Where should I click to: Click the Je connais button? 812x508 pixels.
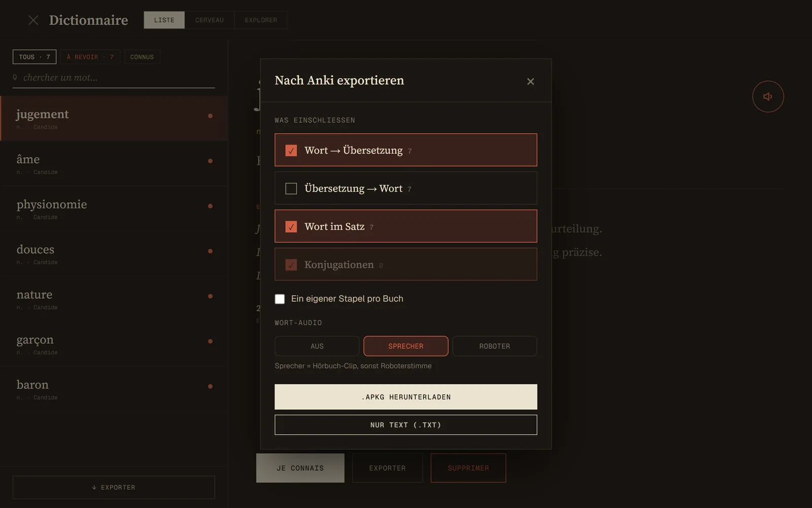(x=300, y=468)
